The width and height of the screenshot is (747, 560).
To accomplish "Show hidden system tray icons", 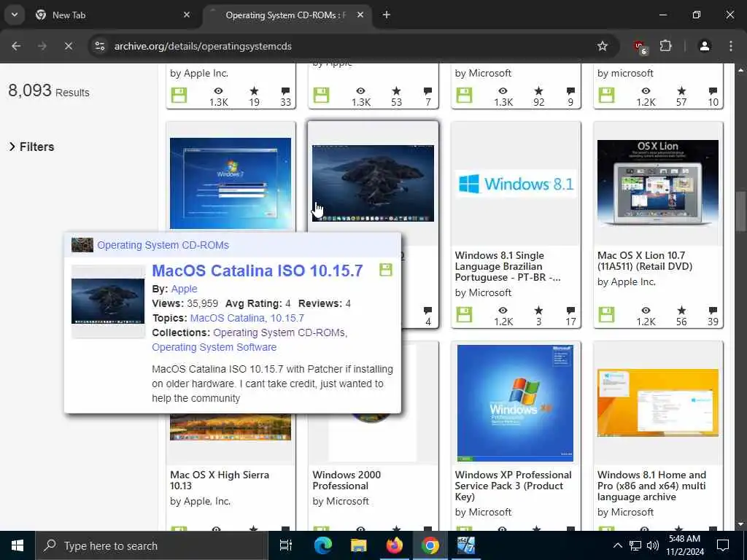I will [617, 545].
